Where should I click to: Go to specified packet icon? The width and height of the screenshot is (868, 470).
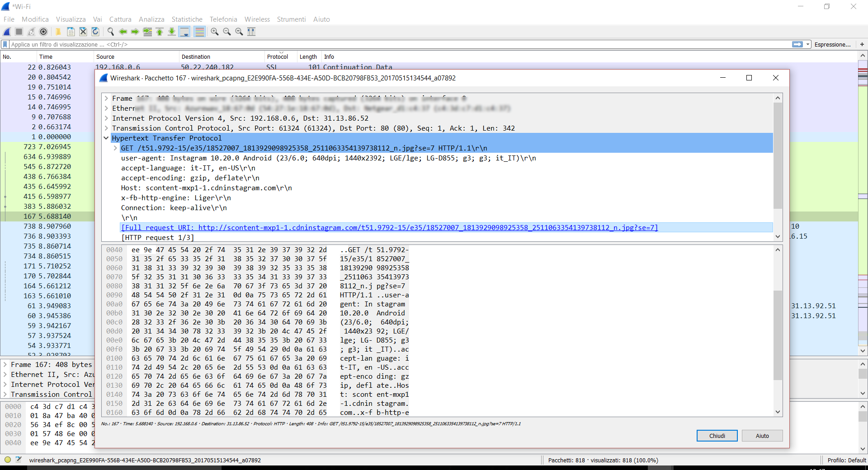[147, 32]
